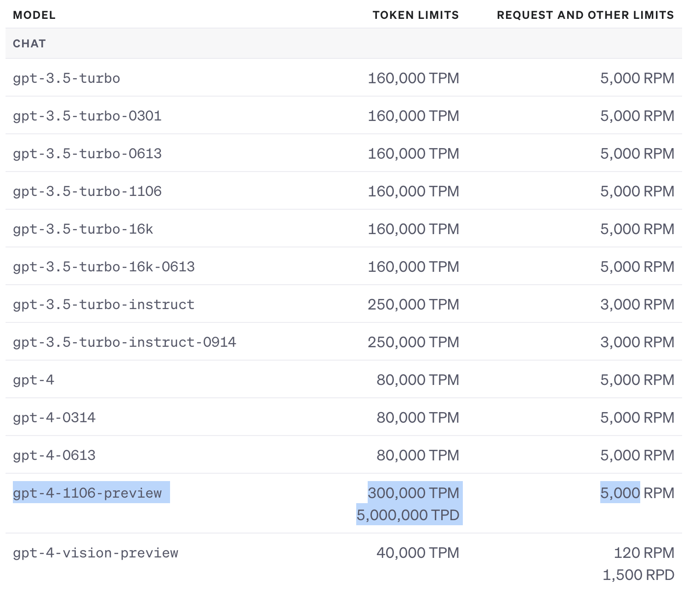Click 3,000 RPM in gpt-3.5-turbo-instruct row
The width and height of the screenshot is (700, 591).
pos(637,304)
